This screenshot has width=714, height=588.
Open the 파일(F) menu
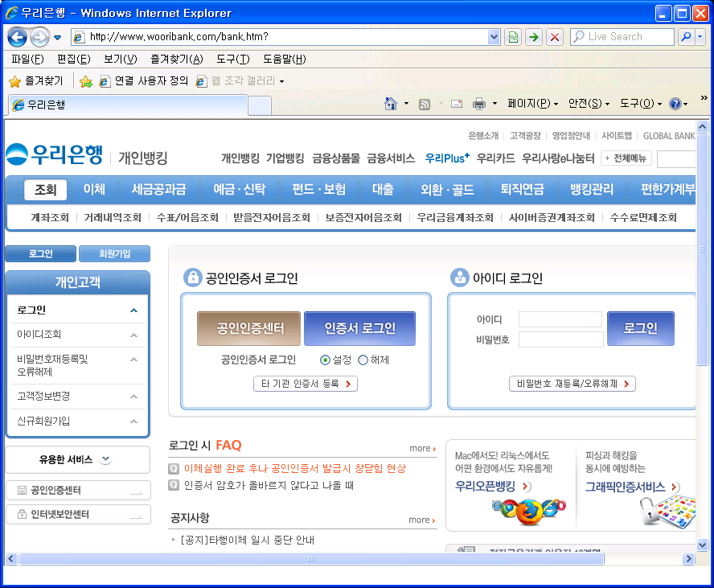pyautogui.click(x=27, y=59)
